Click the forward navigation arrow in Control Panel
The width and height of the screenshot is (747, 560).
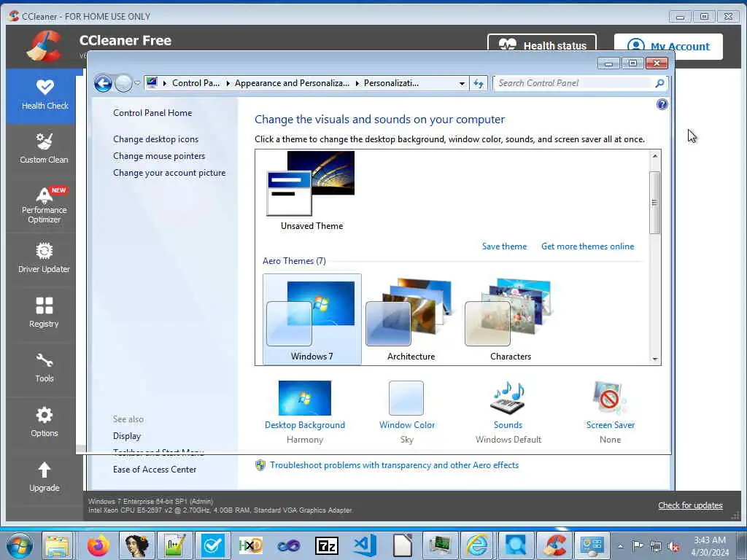pos(123,83)
